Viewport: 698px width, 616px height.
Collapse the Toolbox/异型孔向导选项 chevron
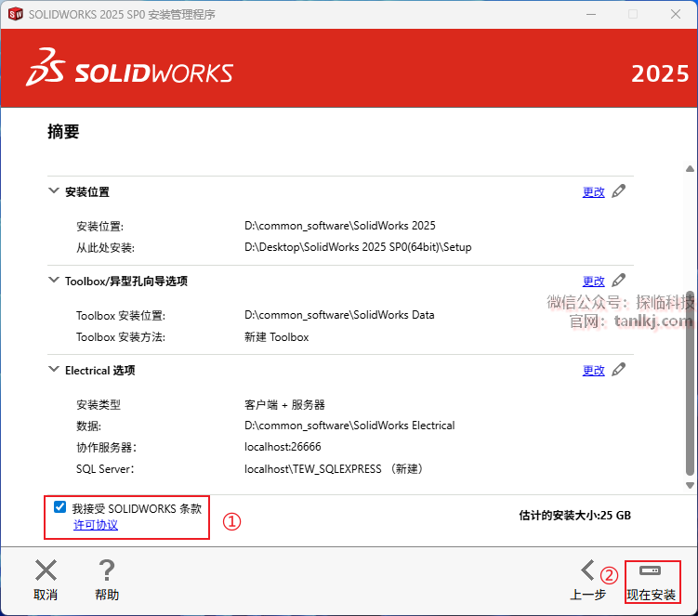click(x=53, y=280)
